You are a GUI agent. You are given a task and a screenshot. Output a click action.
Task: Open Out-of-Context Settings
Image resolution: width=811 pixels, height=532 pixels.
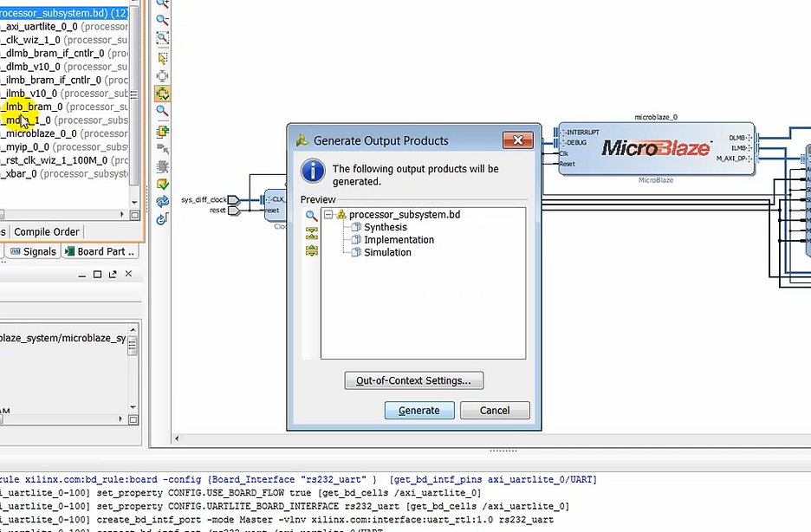413,380
